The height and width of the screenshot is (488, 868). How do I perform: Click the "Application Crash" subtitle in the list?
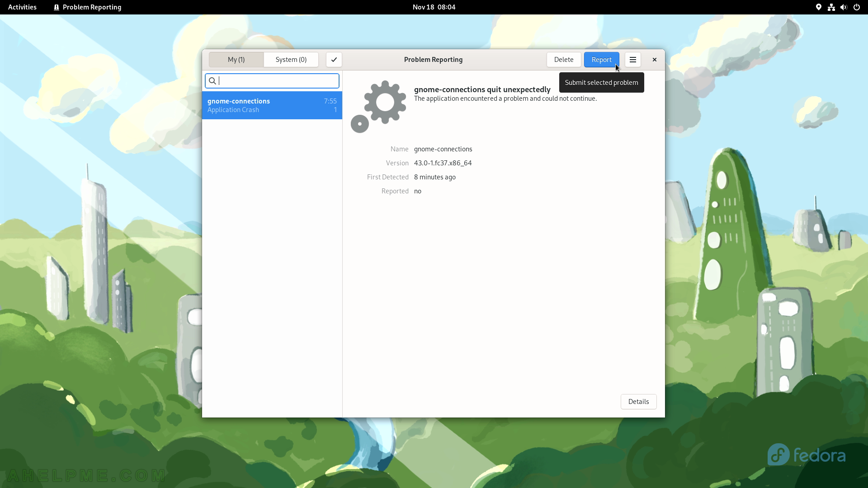click(233, 110)
